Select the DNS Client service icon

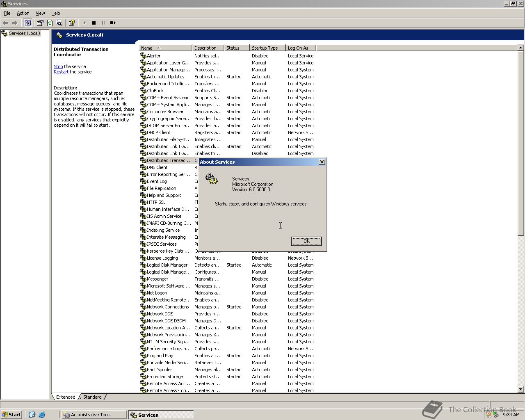[x=143, y=167]
